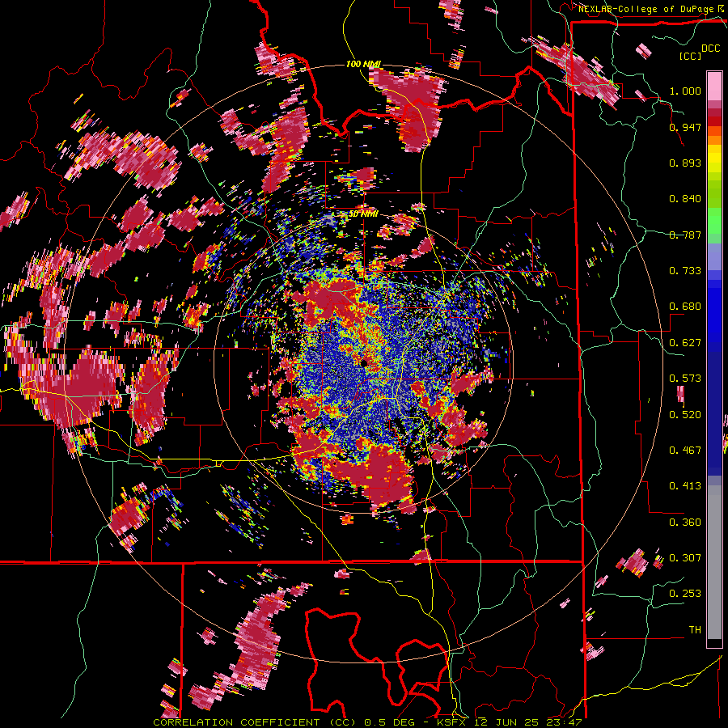Click the 0.680 scale value
The image size is (728, 728).
685,307
